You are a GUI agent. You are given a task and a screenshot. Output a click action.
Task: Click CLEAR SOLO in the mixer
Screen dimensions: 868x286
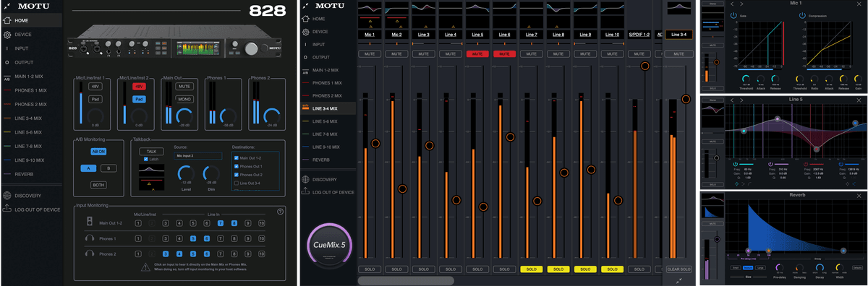679,269
